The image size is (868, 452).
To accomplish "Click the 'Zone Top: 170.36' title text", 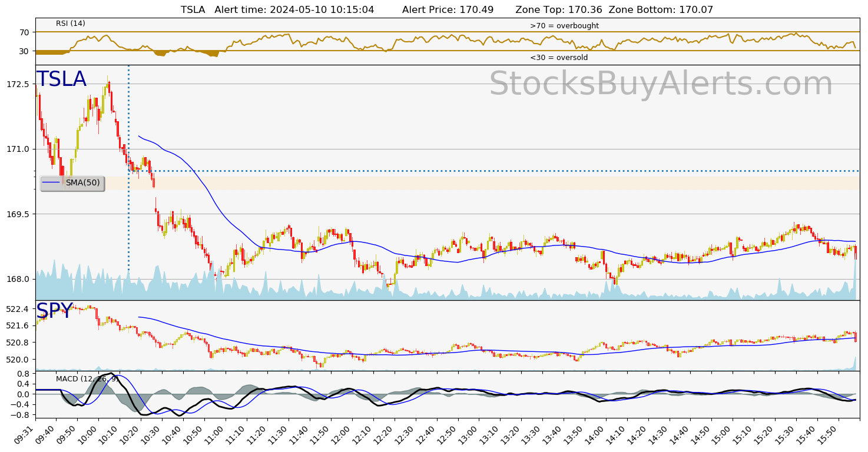I will (559, 9).
